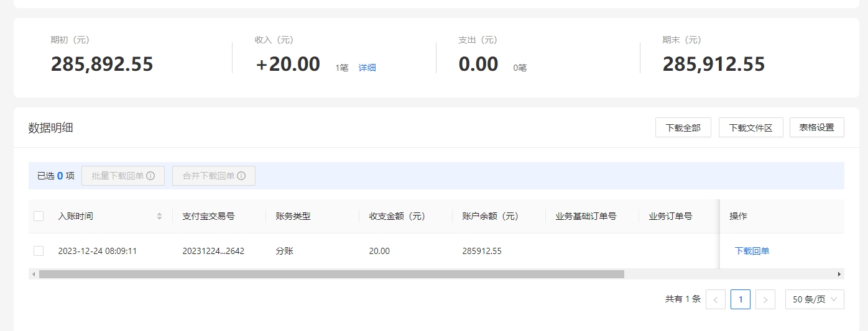Click the 下载回单 link in the row
Viewport: 868px width, 331px height.
pos(752,251)
